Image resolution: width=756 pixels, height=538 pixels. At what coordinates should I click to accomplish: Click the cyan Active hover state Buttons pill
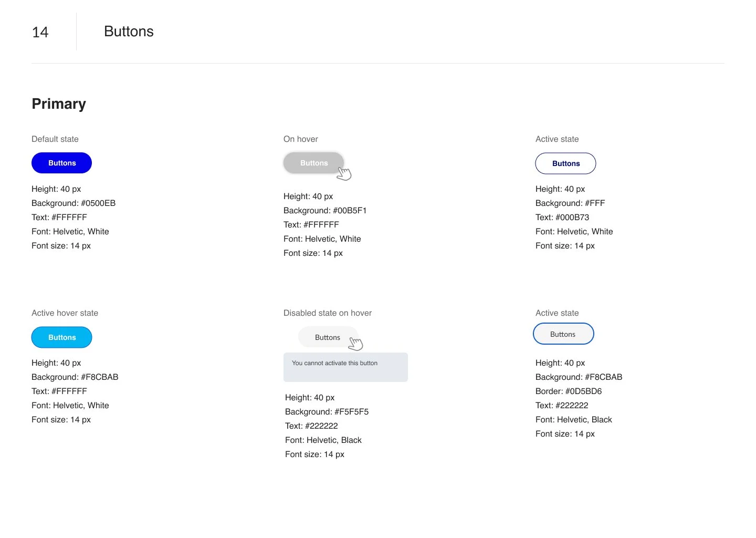(x=61, y=337)
